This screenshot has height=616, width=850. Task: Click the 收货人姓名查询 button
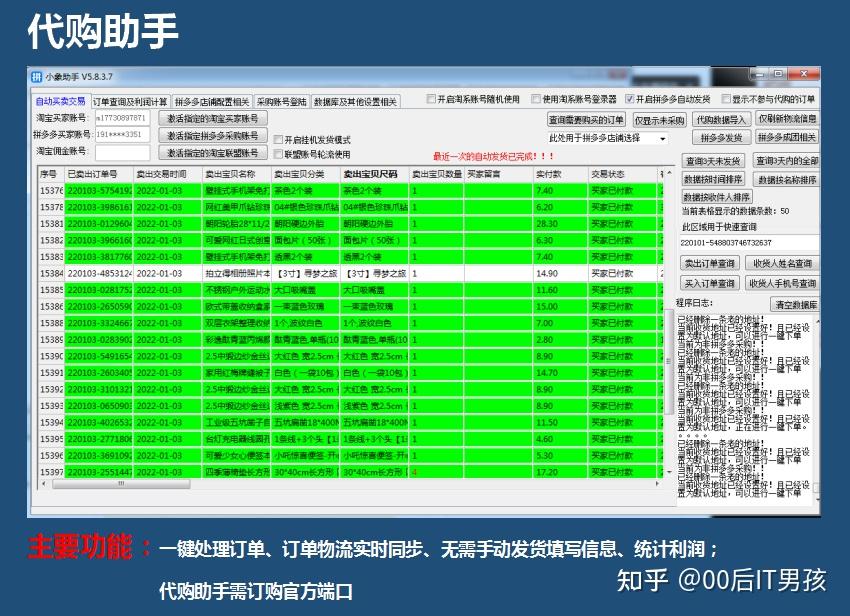point(782,264)
